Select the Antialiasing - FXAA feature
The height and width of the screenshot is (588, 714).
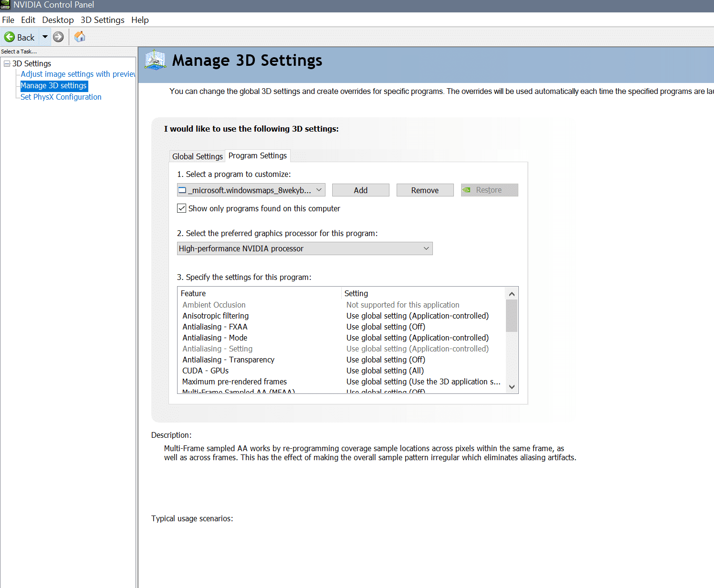click(x=215, y=327)
